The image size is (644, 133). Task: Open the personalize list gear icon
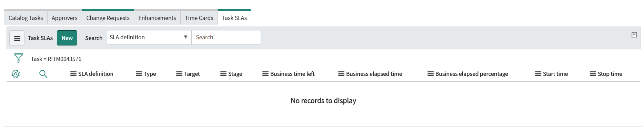(16, 74)
